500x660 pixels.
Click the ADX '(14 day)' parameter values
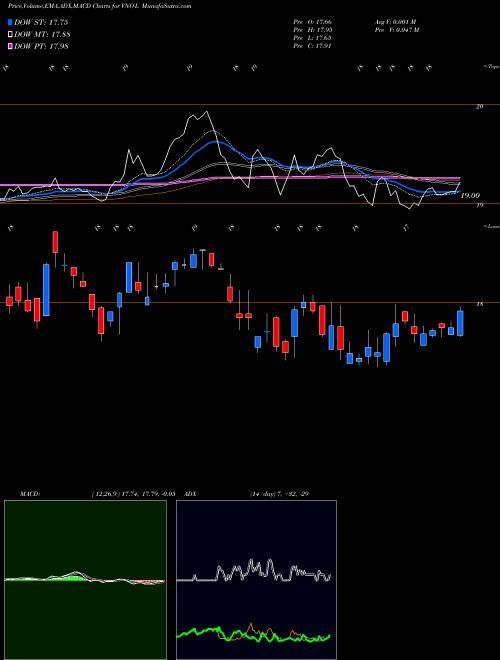(279, 494)
